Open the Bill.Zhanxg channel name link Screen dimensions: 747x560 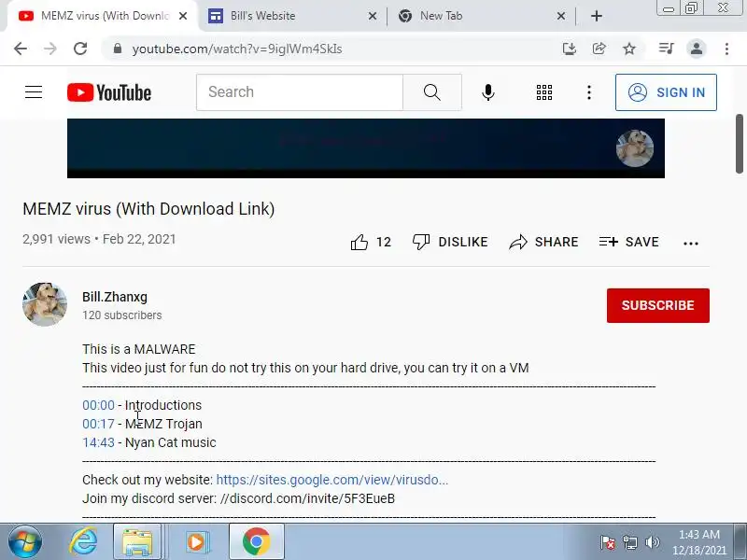click(115, 297)
